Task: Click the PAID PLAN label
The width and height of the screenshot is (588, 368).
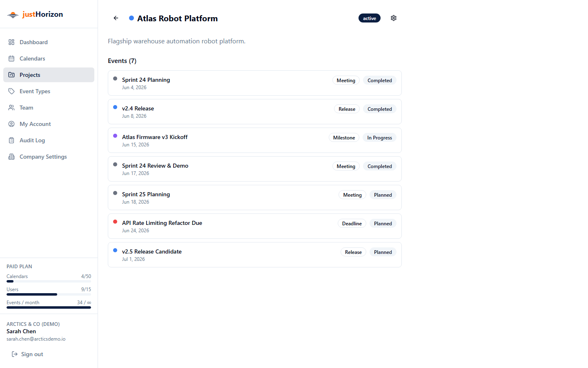Action: pyautogui.click(x=19, y=267)
